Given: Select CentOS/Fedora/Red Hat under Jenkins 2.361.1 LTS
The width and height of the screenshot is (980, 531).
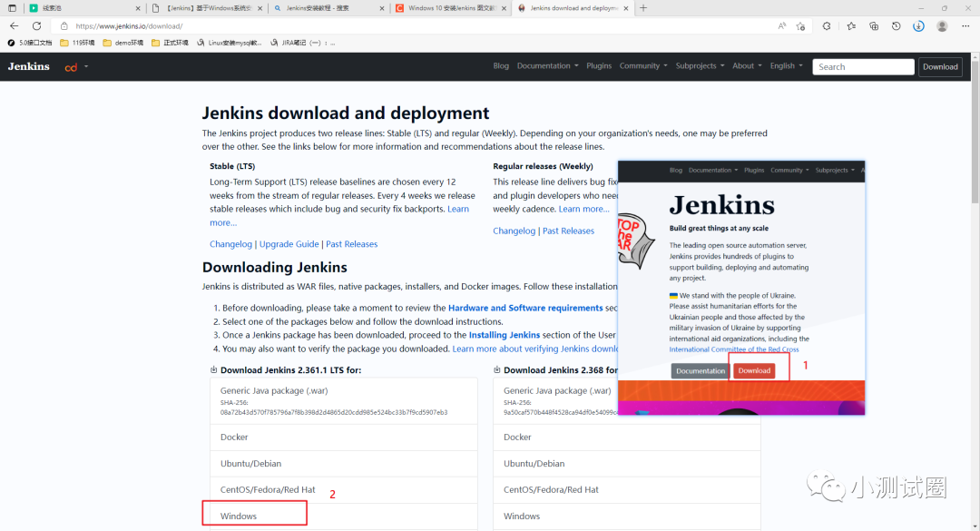Looking at the screenshot, I should [344, 490].
